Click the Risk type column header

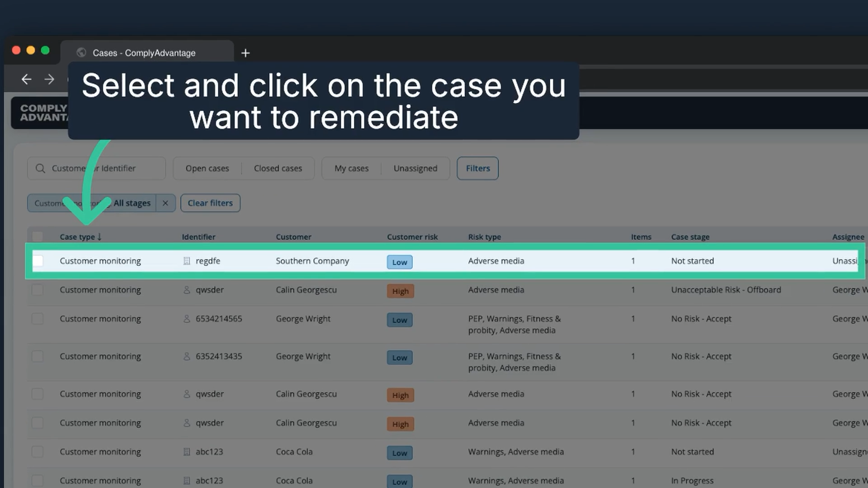click(x=485, y=237)
